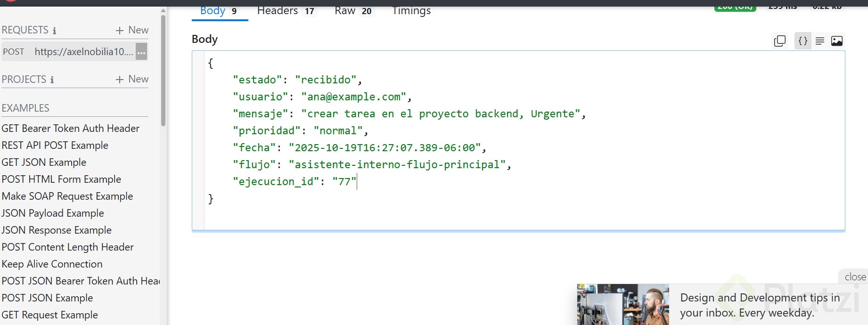This screenshot has width=868, height=325.
Task: Click the "Design and Development tips" ad text
Action: click(x=760, y=305)
